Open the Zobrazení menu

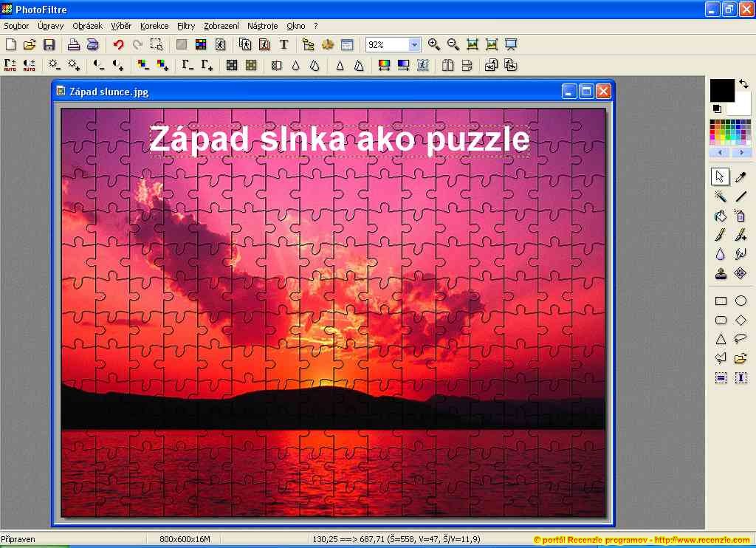pyautogui.click(x=221, y=26)
